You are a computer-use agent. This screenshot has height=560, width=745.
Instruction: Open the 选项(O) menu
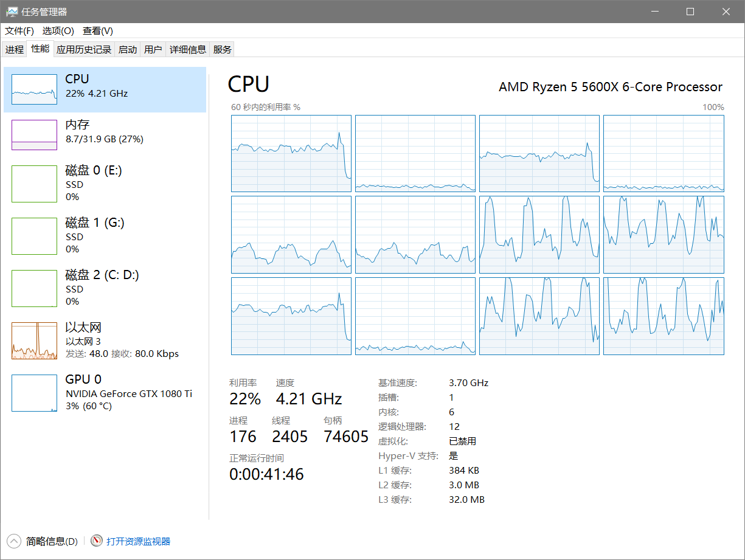58,31
